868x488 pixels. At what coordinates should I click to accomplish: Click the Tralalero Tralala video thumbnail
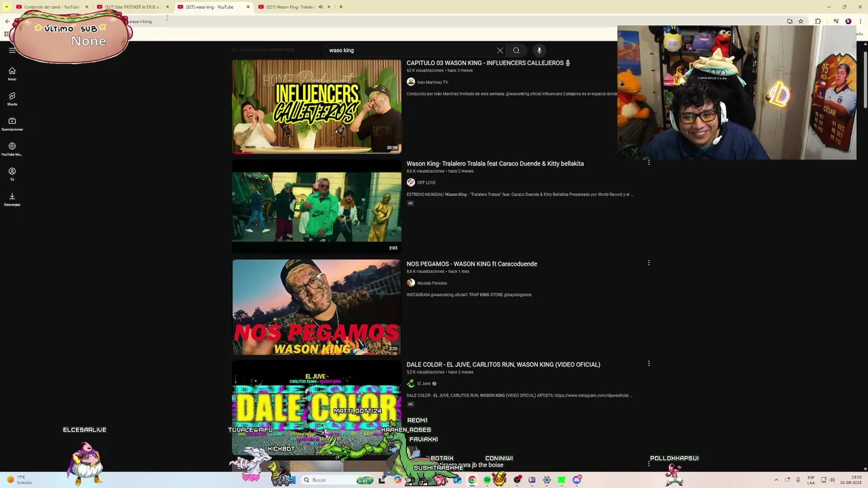317,207
